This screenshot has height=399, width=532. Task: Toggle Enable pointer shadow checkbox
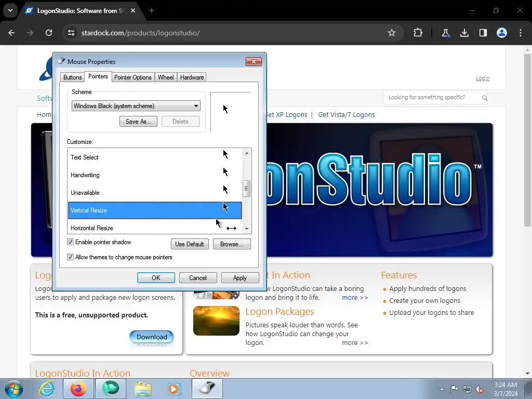[x=70, y=242]
